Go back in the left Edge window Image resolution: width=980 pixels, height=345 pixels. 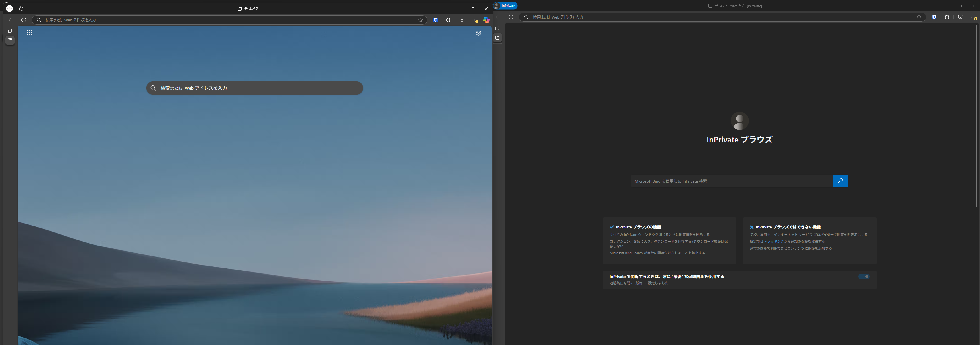11,20
